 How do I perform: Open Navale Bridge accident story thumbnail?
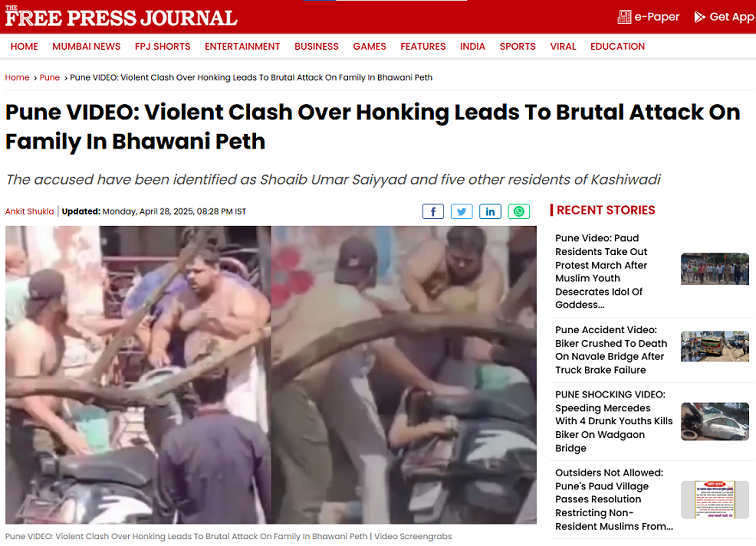click(x=715, y=346)
